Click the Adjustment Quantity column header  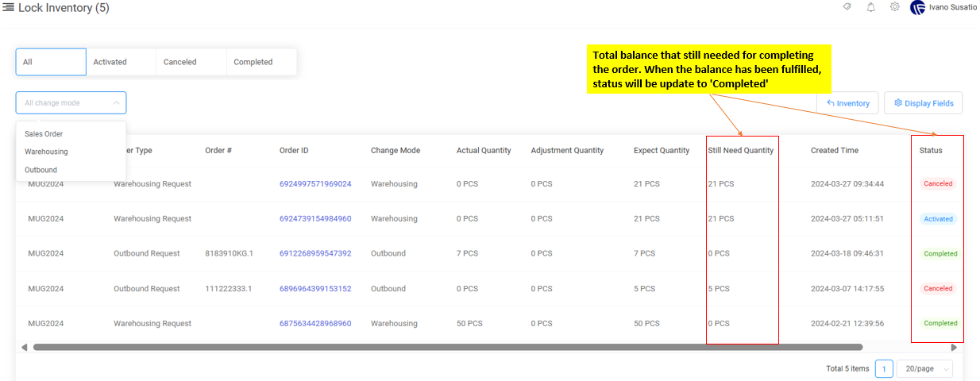click(x=567, y=150)
